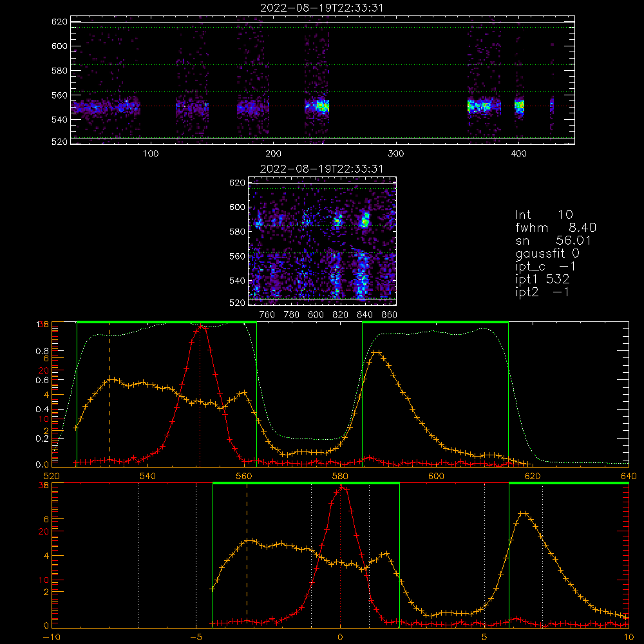The width and height of the screenshot is (644, 644).
Task: Click x-axis label 400 on top strip plot
Action: pyautogui.click(x=518, y=154)
